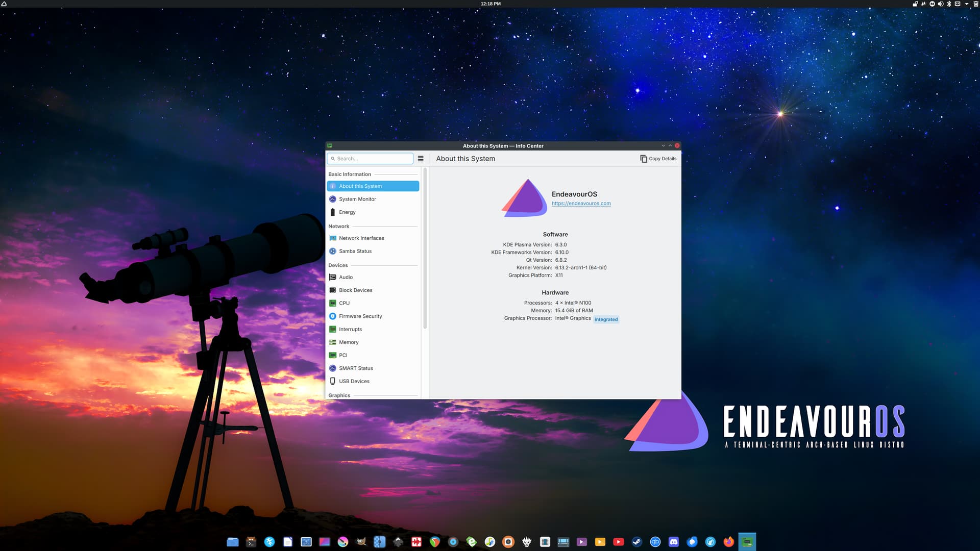The width and height of the screenshot is (980, 551).
Task: Click the Search field in Info Center
Action: pos(370,159)
